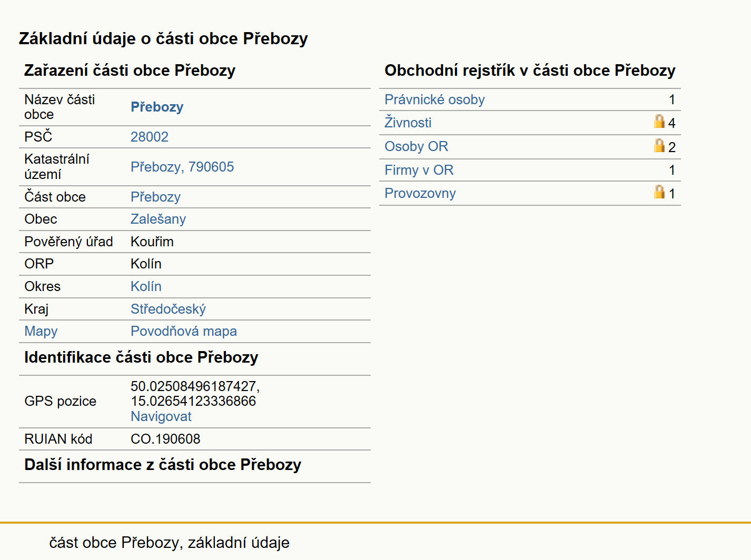Open the Právnické osoby link
This screenshot has height=560, width=751.
[434, 99]
